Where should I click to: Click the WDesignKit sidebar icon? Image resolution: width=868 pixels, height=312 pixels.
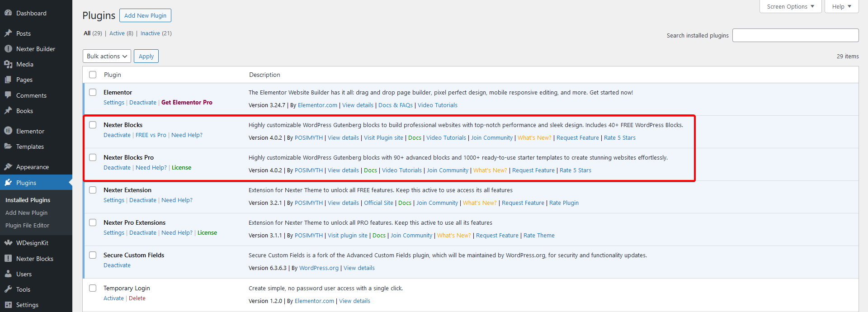pos(8,243)
